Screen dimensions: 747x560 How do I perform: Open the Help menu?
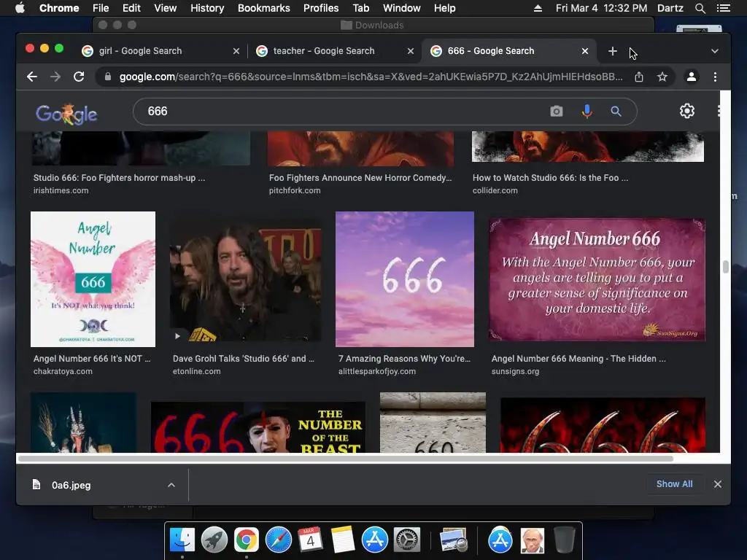coord(444,8)
